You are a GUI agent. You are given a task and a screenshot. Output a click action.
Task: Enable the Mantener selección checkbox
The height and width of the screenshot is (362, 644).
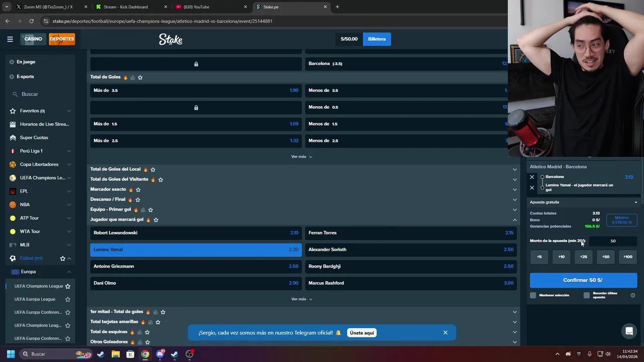(533, 295)
